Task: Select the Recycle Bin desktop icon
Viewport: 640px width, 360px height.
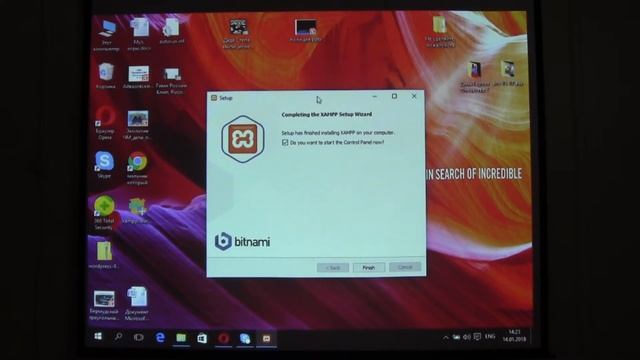Action: [x=106, y=76]
